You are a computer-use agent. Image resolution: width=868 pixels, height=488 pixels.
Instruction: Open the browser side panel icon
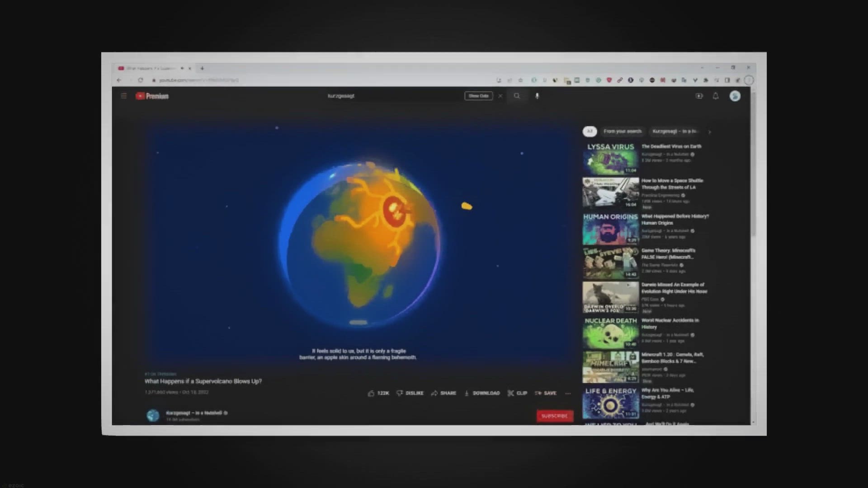727,80
